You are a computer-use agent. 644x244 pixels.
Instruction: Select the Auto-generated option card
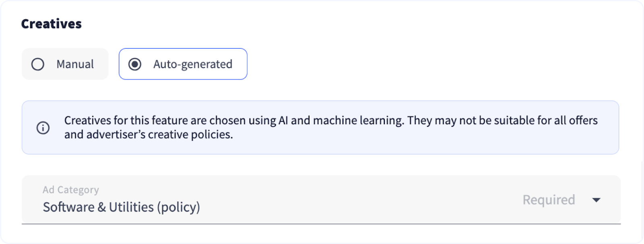tap(183, 64)
